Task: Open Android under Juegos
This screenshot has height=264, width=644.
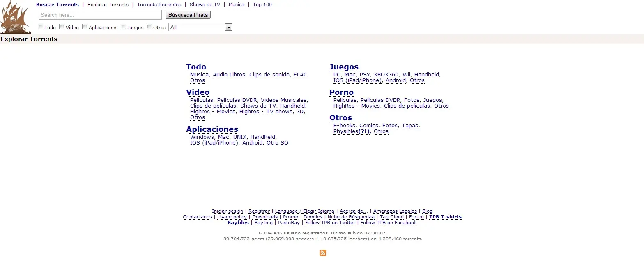Action: [396, 80]
